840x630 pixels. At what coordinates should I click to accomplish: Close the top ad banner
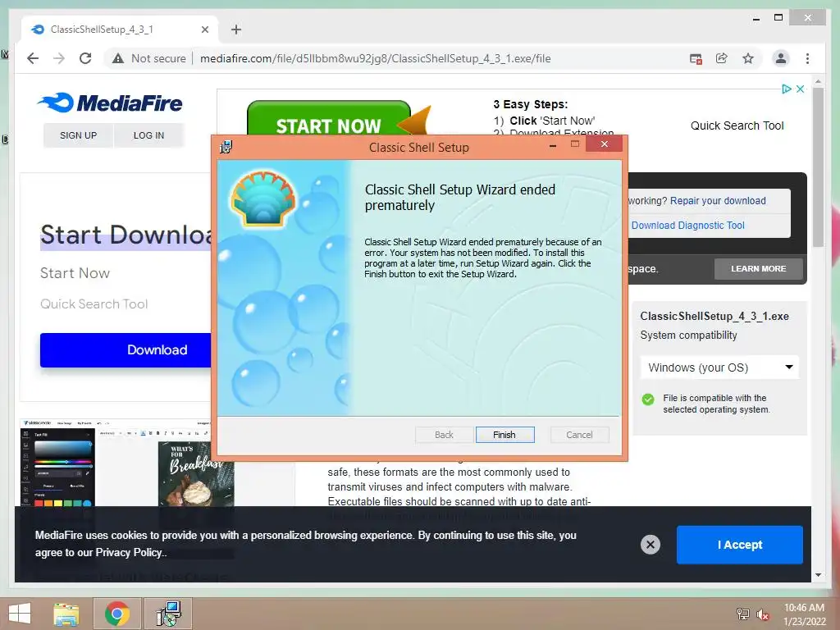pos(800,89)
